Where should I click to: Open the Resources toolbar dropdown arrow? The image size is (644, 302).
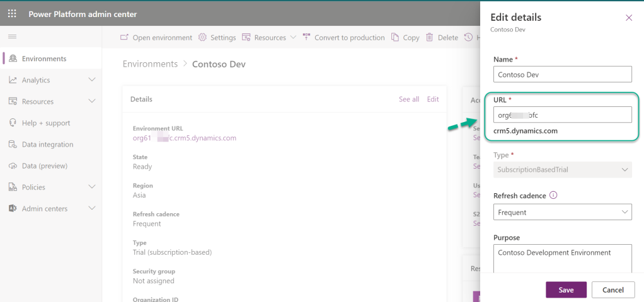coord(293,37)
